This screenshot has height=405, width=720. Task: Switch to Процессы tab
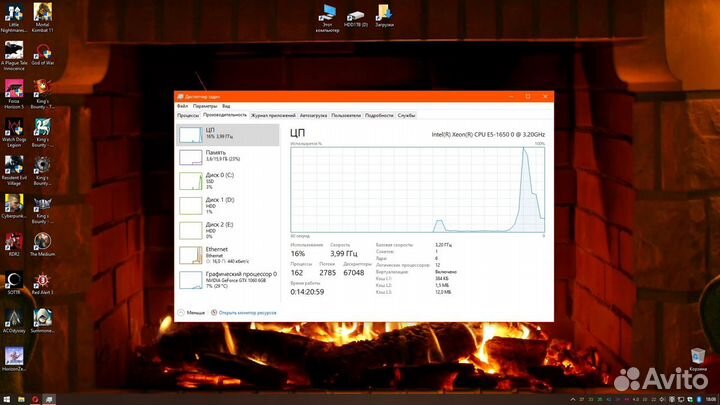pyautogui.click(x=188, y=115)
